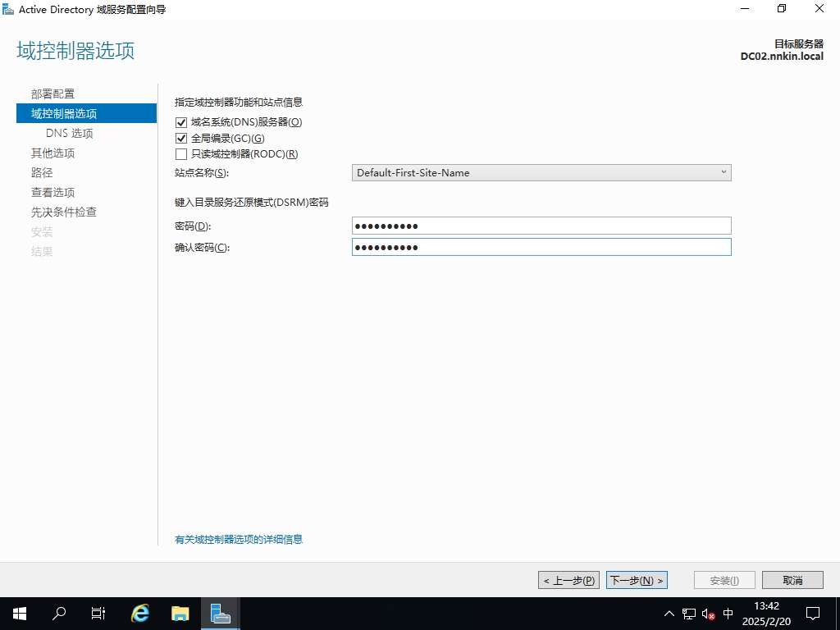
Task: Toggle the 全局编录(GC) checkbox
Action: pos(181,138)
